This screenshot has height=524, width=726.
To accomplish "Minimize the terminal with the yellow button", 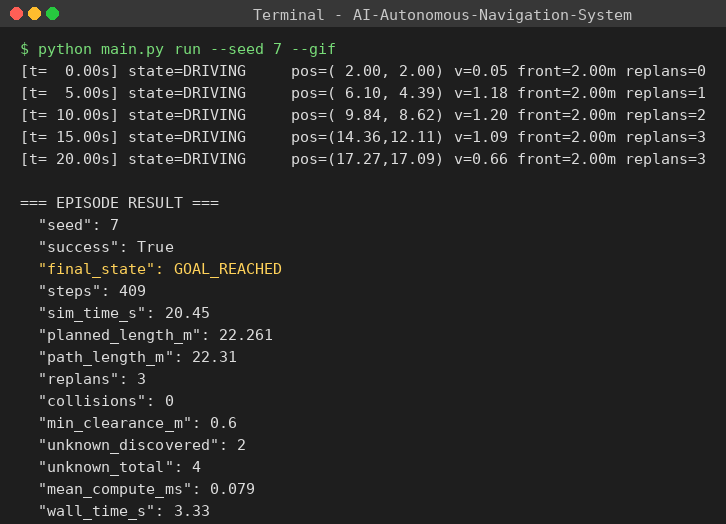I will 35,14.
